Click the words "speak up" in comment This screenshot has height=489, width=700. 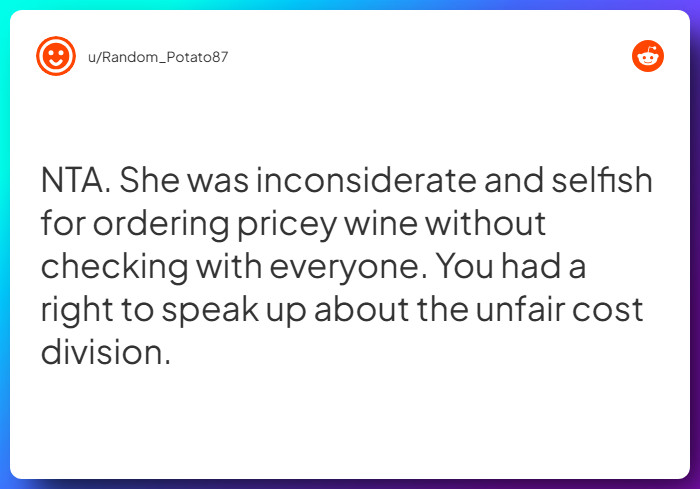pos(234,310)
